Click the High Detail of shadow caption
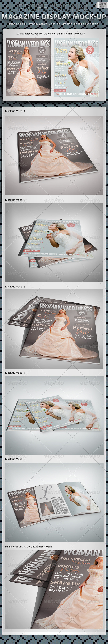The width and height of the screenshot is (108, 644). 29,546
